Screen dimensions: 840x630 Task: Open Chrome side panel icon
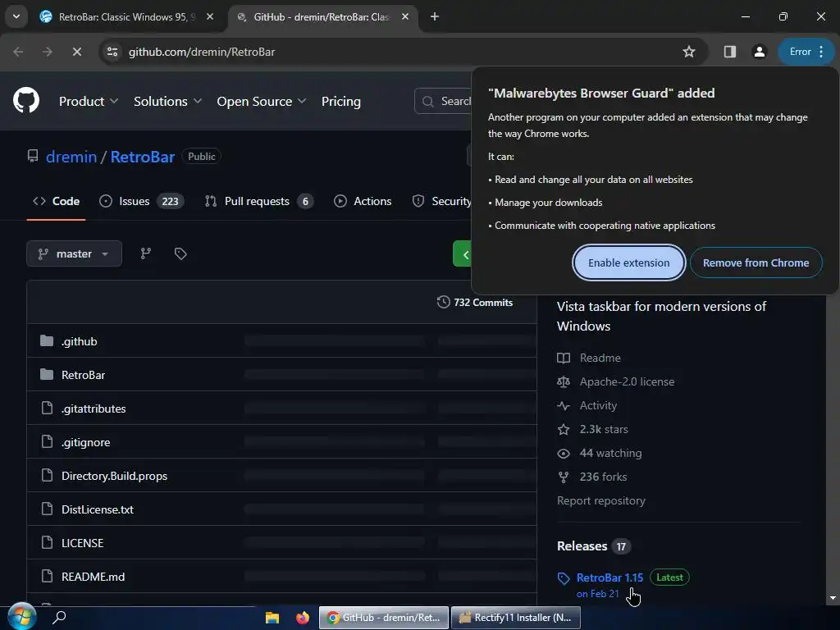tap(729, 52)
